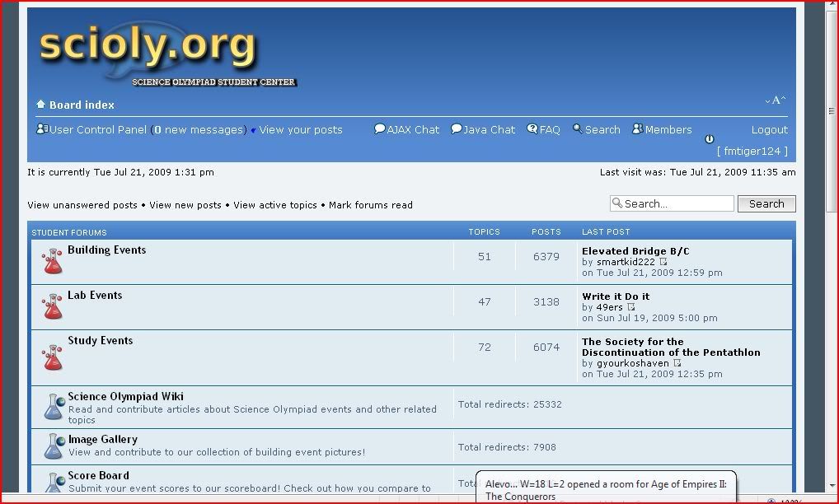The image size is (839, 504).
Task: Open gyourkoshaven's profile
Action: [x=632, y=363]
